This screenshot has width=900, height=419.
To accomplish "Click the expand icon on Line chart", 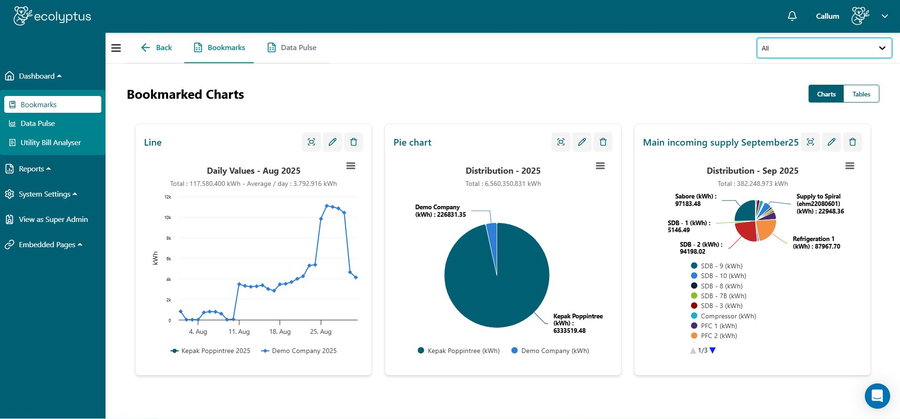I will [x=311, y=142].
